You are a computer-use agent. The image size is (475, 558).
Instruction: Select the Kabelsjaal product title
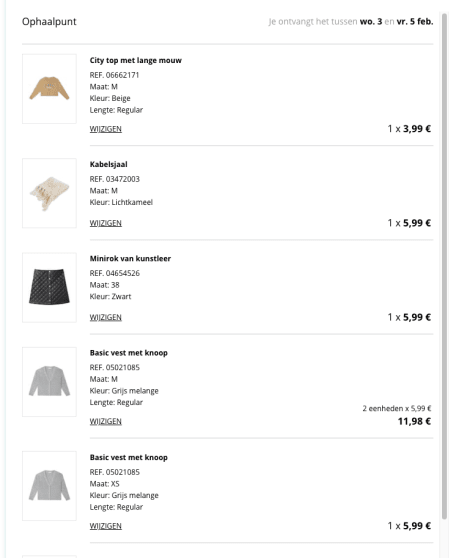tap(109, 164)
